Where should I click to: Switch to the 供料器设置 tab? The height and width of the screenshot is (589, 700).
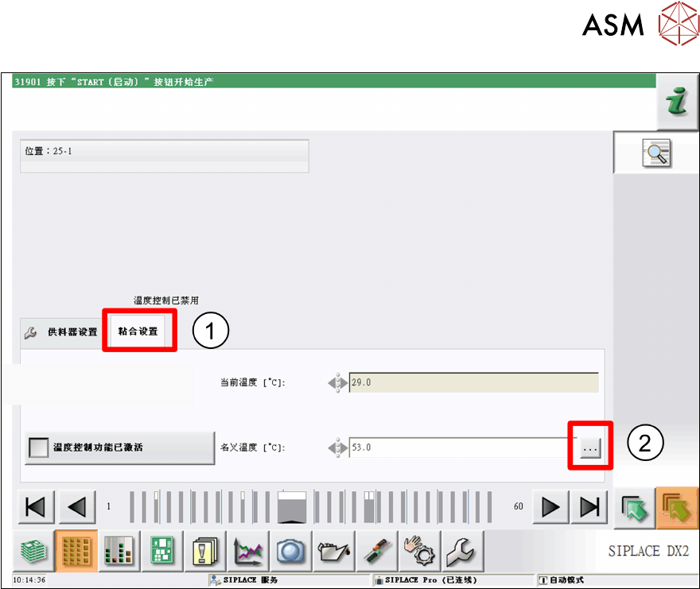point(61,332)
